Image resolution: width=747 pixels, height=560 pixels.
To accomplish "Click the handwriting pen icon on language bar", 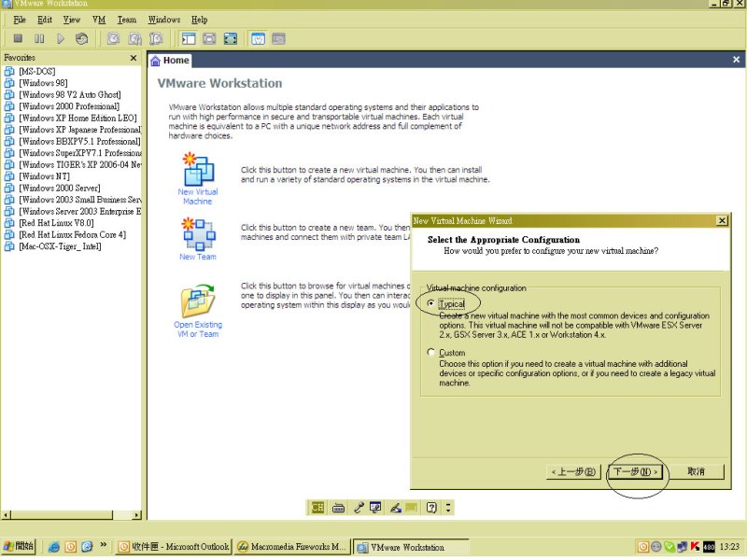I will (x=395, y=508).
